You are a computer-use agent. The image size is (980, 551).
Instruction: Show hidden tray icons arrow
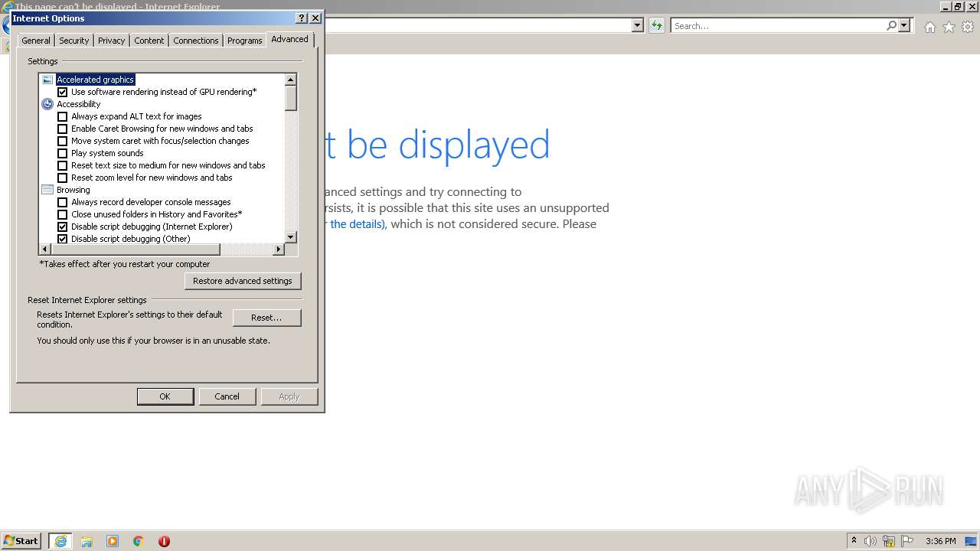(854, 540)
